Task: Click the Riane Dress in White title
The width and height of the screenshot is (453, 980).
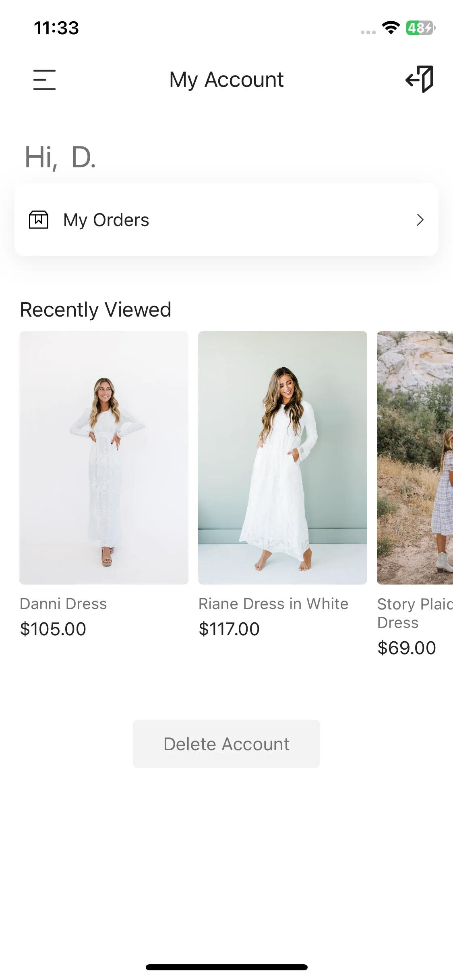Action: click(273, 604)
